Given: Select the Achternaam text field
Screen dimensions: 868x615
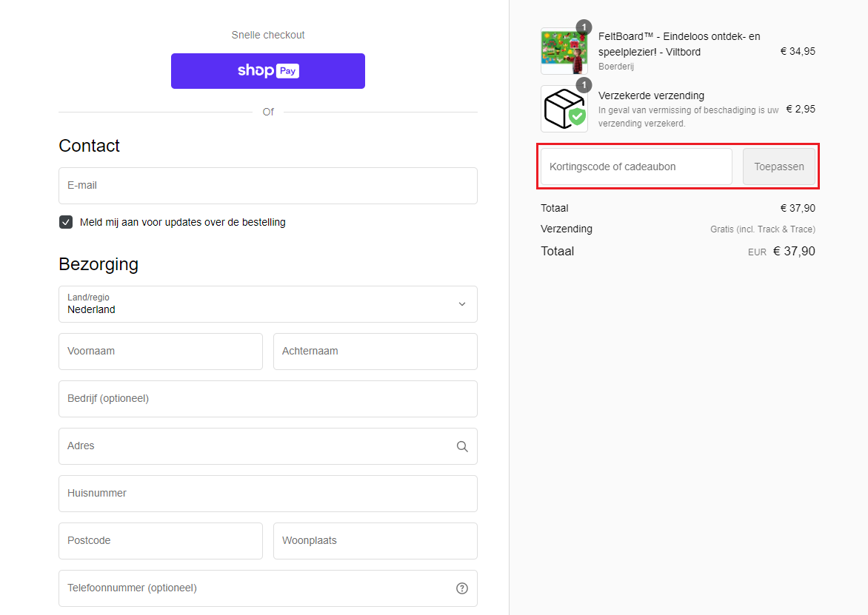Looking at the screenshot, I should tap(375, 352).
